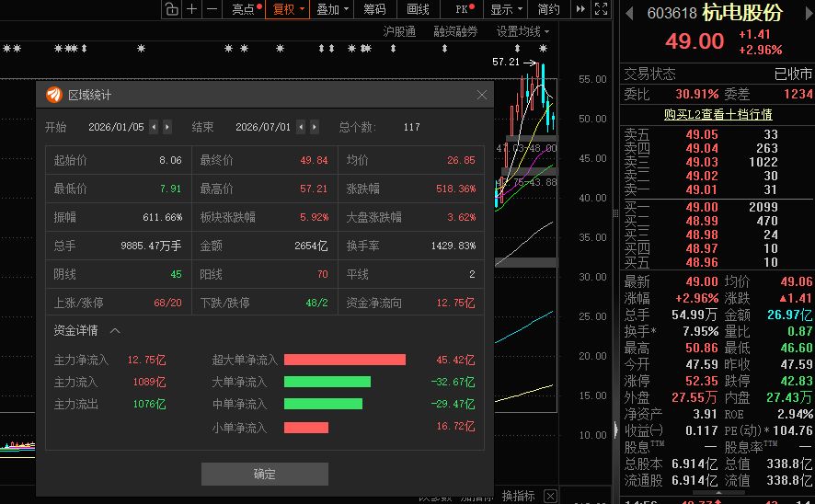Click the 涨停 price 52.35
Screen dimensions: 815x504
tap(702, 381)
